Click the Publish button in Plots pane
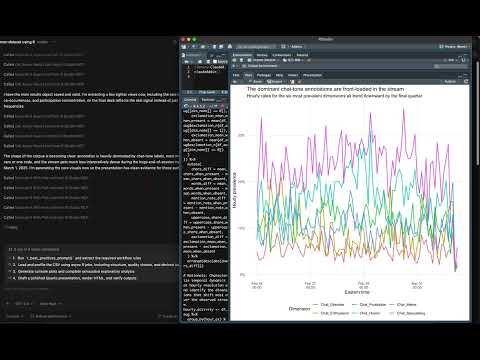This screenshot has height=360, width=480. [x=450, y=81]
